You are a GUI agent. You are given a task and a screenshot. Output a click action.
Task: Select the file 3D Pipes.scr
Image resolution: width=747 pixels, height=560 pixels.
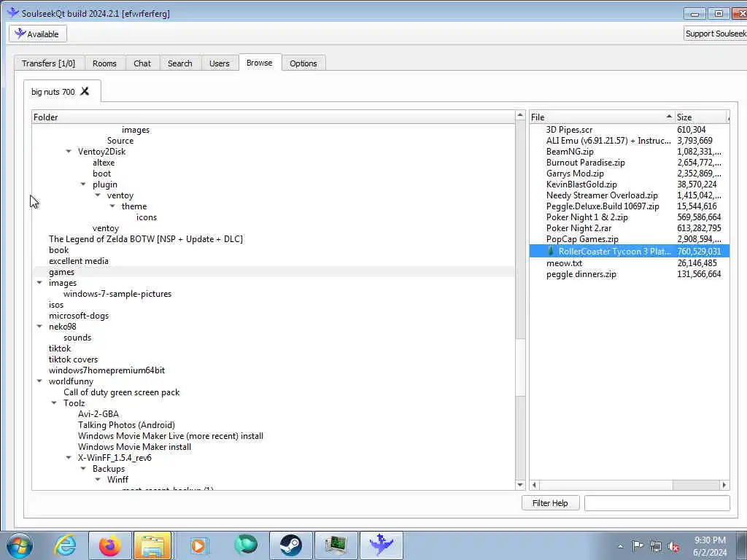(x=569, y=130)
